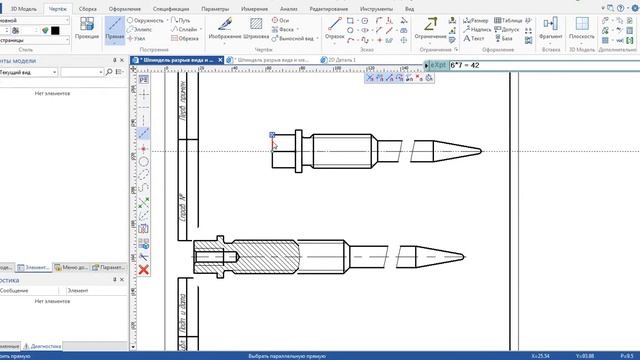Select the Обрезка tool
Screen dimensions: 640x360
(x=185, y=38)
